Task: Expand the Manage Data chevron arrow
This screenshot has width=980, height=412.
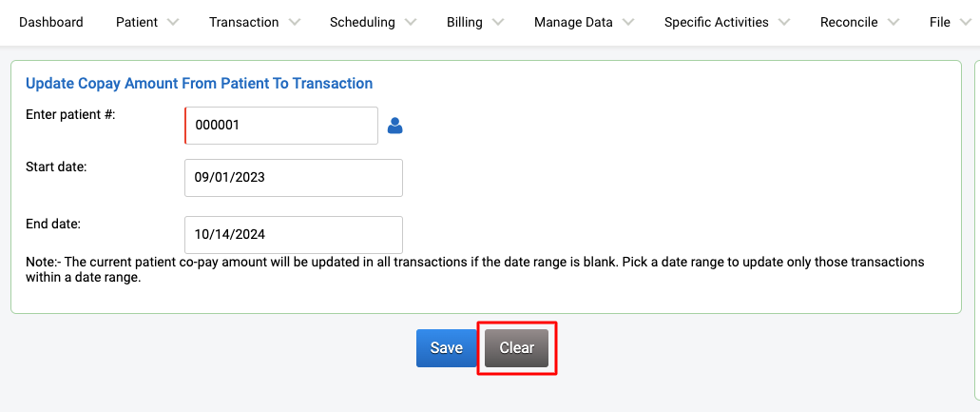Action: click(628, 23)
